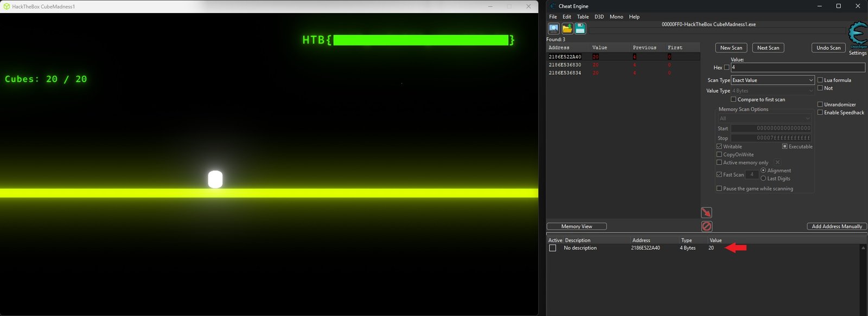Click the Memory View button
Viewport: 868px width, 316px height.
(577, 227)
